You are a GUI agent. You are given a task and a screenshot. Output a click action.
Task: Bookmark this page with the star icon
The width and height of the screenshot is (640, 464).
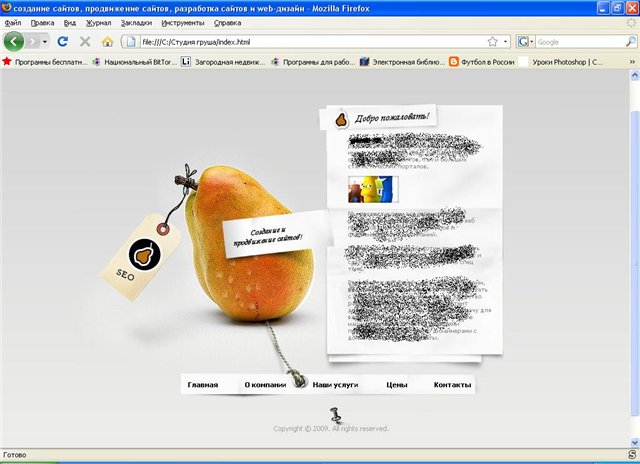tap(492, 42)
